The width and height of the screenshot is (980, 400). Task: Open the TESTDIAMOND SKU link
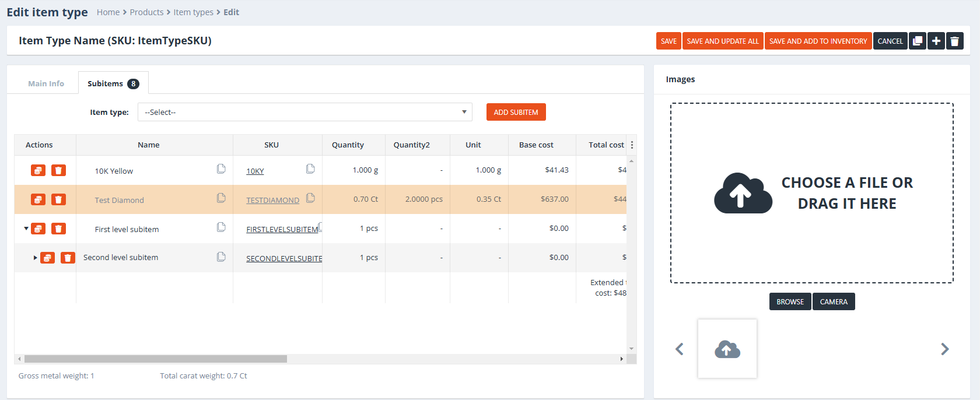(x=272, y=200)
